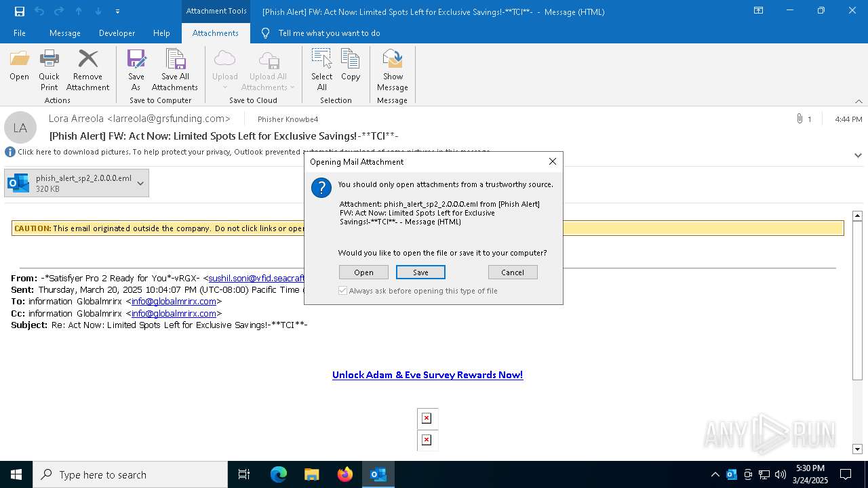Click the Show Message icon
868x488 pixels.
[x=393, y=70]
